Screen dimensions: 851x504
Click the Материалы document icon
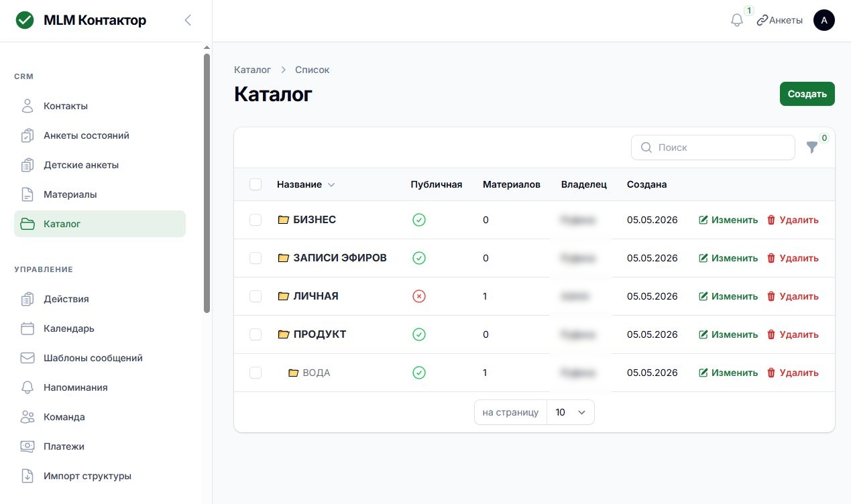click(x=27, y=194)
